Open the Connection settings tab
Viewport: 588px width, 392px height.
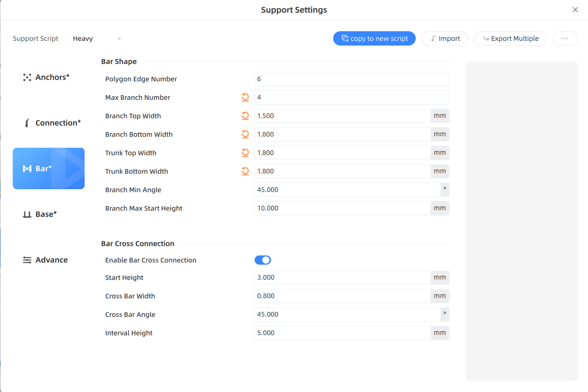pos(48,123)
